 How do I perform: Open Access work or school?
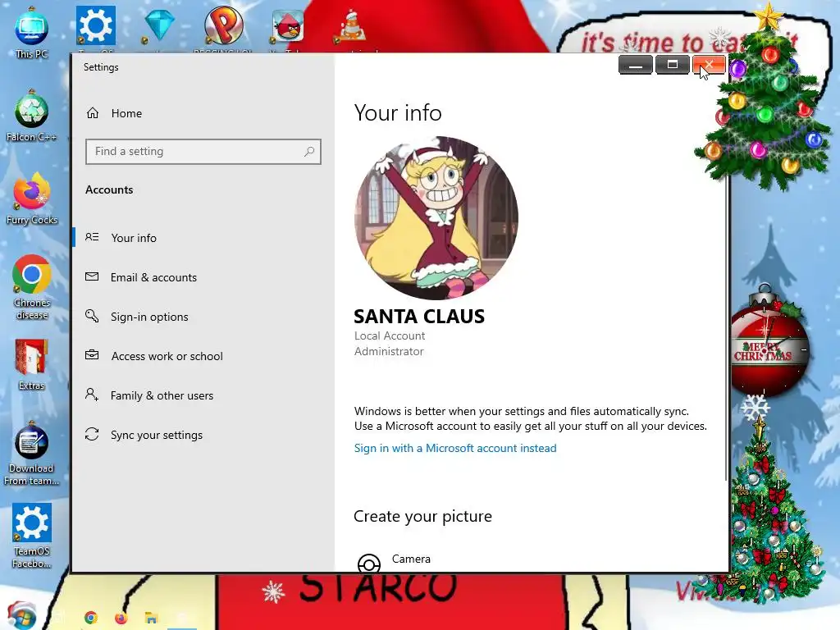tap(167, 356)
